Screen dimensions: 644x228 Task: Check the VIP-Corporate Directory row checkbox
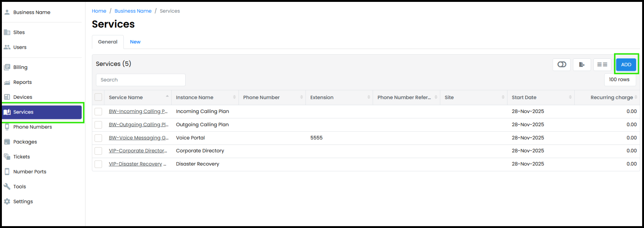pyautogui.click(x=98, y=151)
